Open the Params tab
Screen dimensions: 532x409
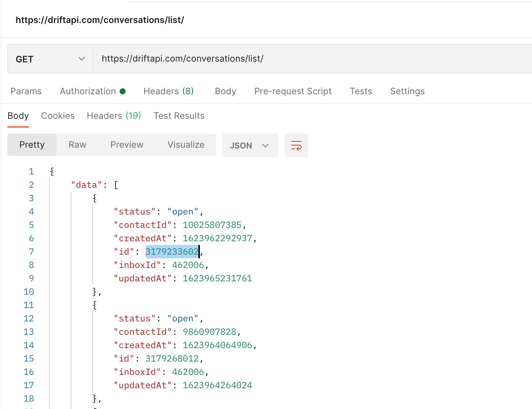point(26,91)
